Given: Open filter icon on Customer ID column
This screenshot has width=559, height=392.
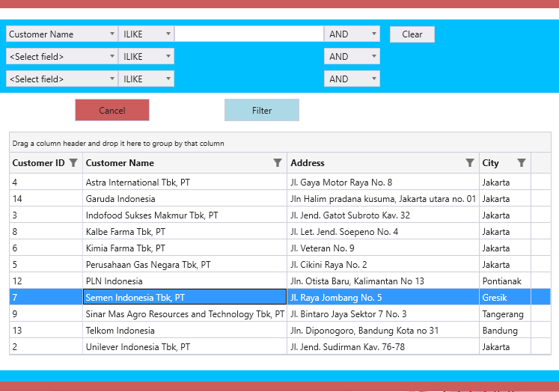Looking at the screenshot, I should click(73, 163).
